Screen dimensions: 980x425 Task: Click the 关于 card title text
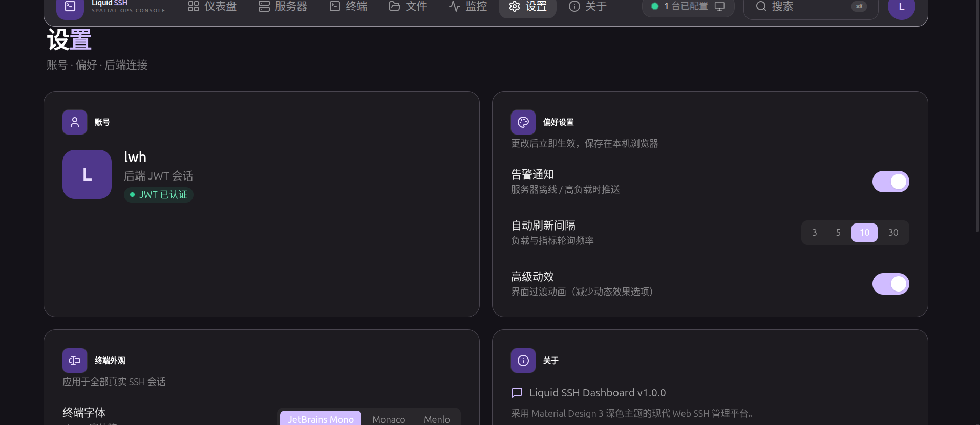[551, 361]
